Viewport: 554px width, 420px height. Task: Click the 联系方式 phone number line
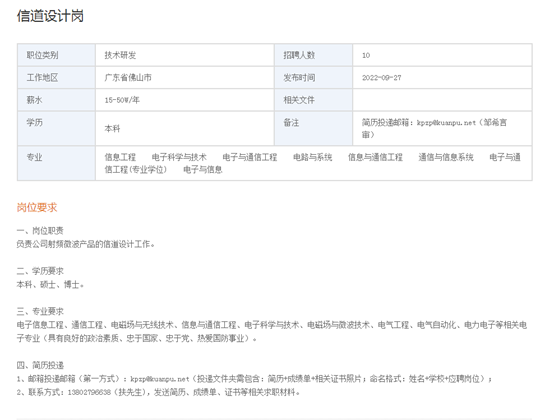[x=158, y=392]
